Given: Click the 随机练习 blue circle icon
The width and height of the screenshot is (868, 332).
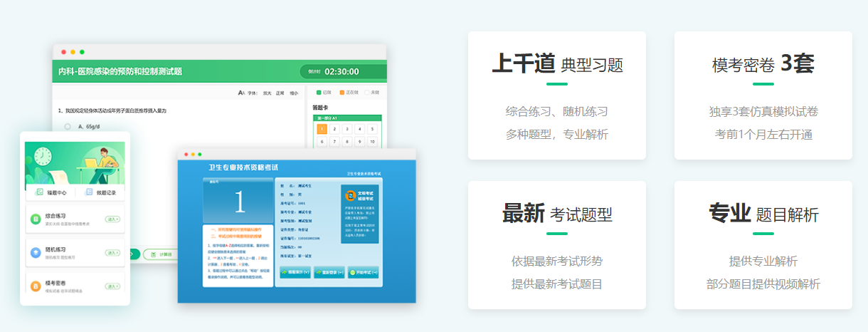Looking at the screenshot, I should [x=35, y=253].
